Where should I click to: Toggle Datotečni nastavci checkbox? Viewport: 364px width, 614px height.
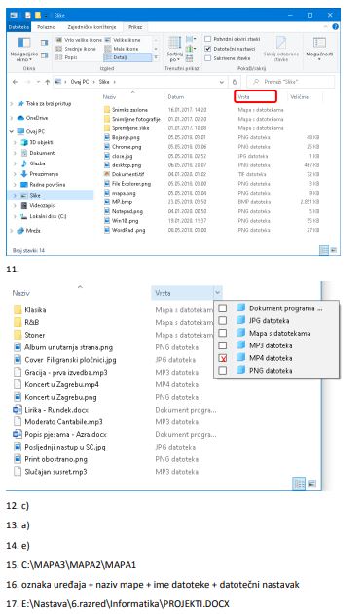point(208,49)
